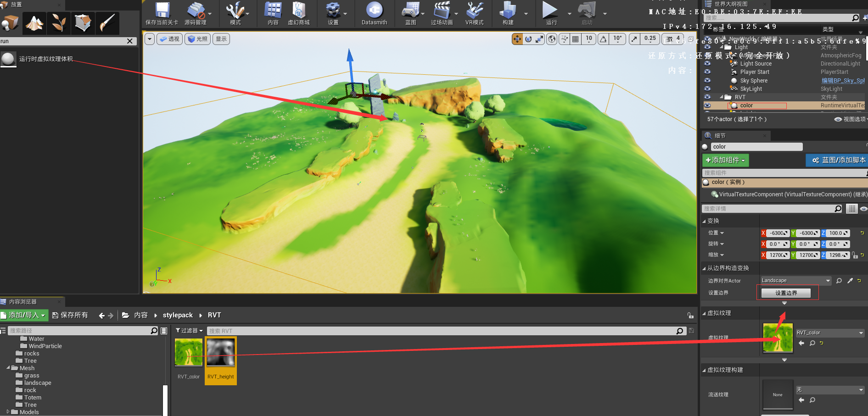Select the Landscape mode mountain icon

coord(34,23)
